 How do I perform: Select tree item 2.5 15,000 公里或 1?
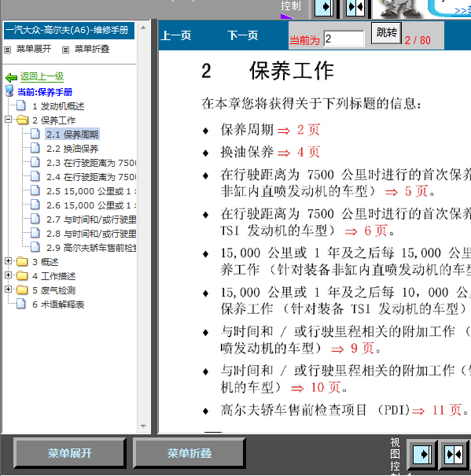pyautogui.click(x=91, y=191)
